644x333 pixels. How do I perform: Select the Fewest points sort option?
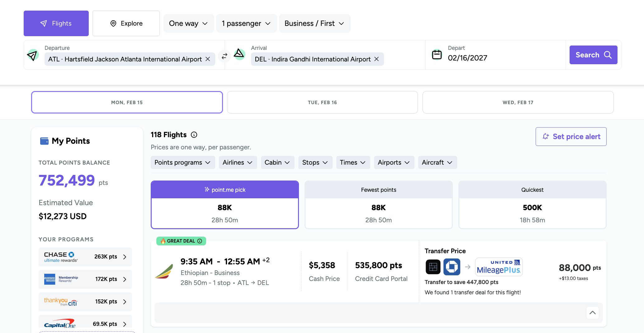point(379,205)
